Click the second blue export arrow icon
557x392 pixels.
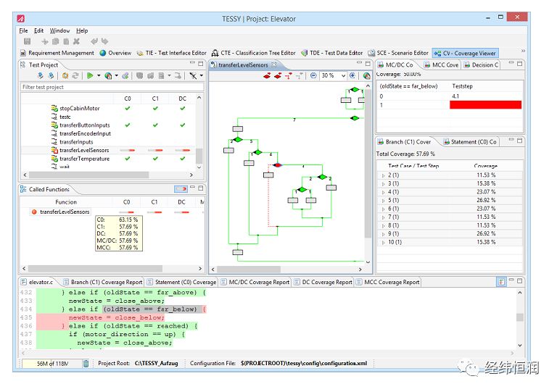(x=51, y=75)
